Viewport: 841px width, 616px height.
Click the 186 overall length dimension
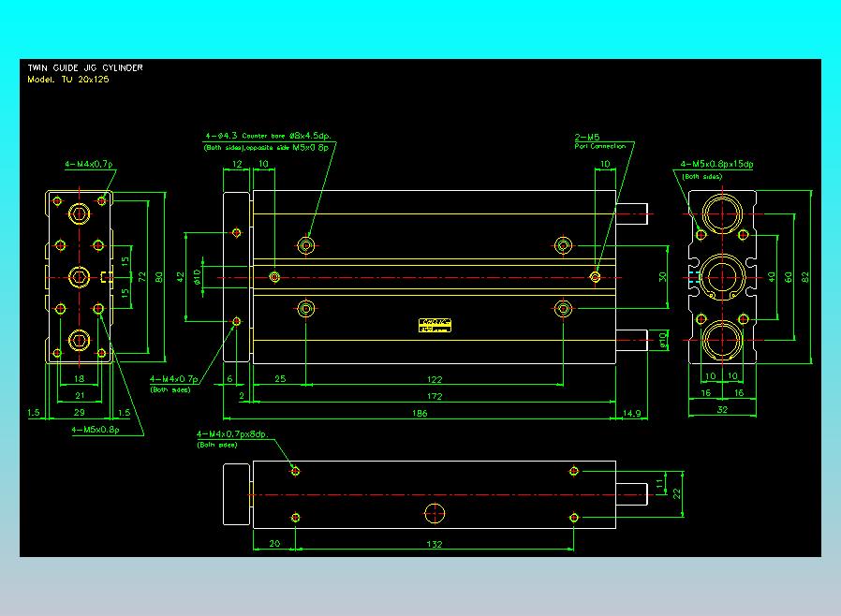pos(420,413)
